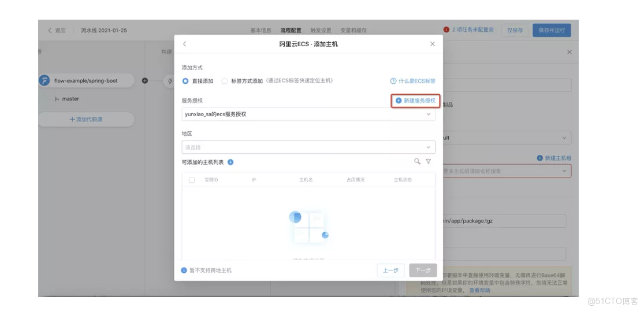Switch to the 变量和缓存 tab

[x=353, y=31]
